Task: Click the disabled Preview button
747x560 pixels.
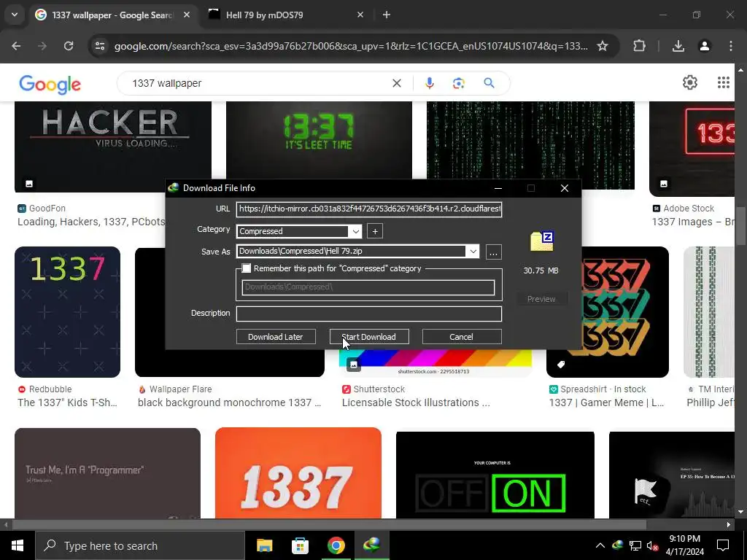Action: 541,299
